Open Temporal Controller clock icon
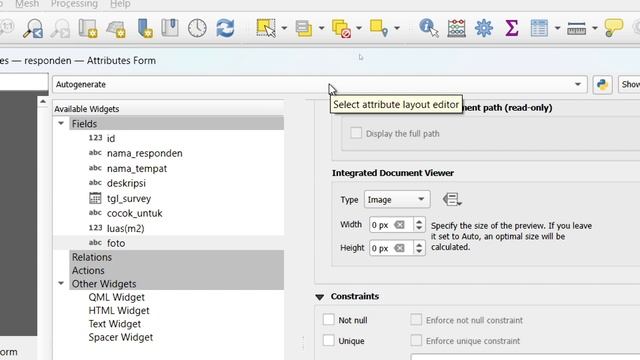Image resolution: width=640 pixels, height=360 pixels. point(197,29)
